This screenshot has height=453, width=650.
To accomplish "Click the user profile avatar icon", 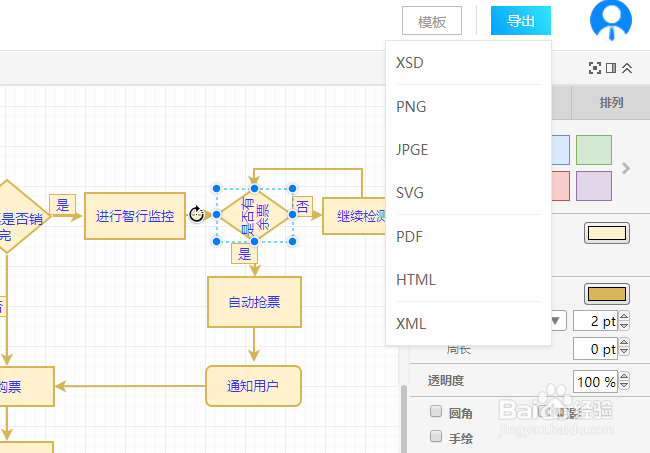I will coord(611,20).
